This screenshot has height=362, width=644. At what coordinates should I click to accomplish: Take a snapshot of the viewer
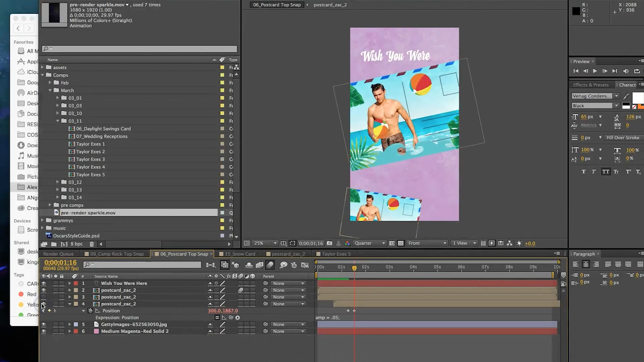pos(329,243)
